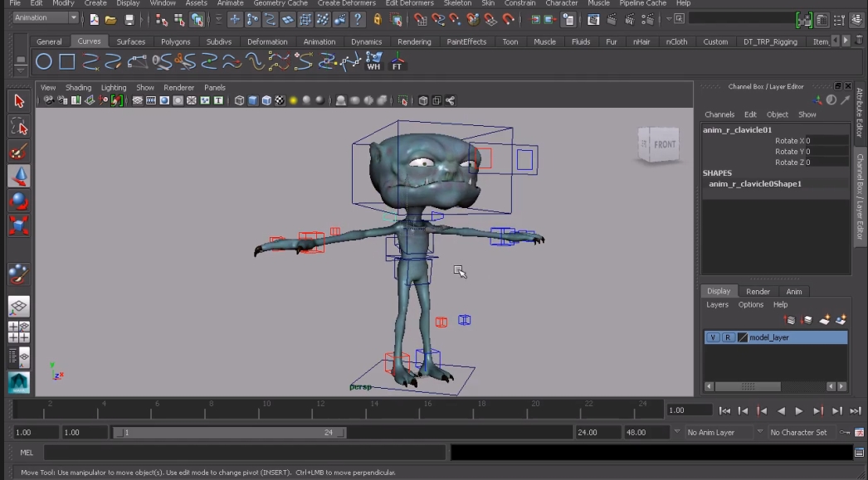This screenshot has width=868, height=480.
Task: Open the Shading viewport menu
Action: click(78, 87)
